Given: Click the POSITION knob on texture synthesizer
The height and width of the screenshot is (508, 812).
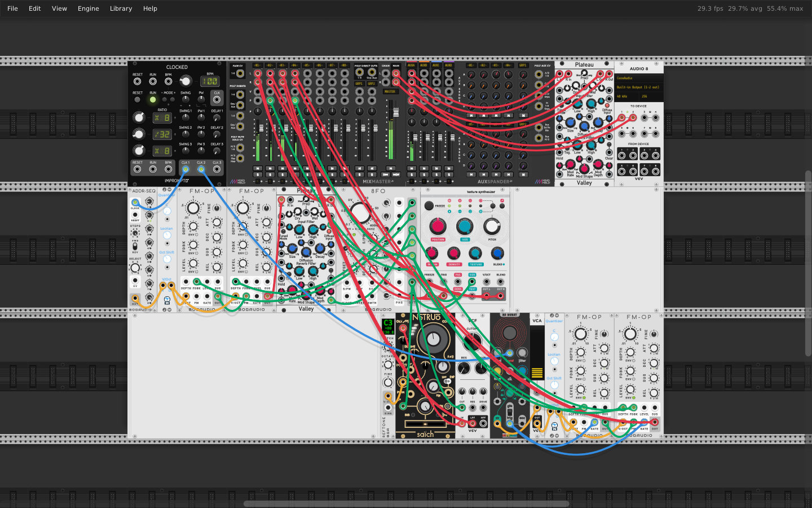Looking at the screenshot, I should click(x=438, y=226).
